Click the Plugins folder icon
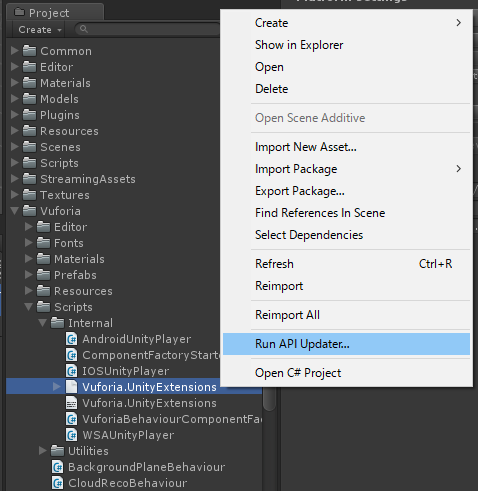The width and height of the screenshot is (478, 491). pos(29,115)
